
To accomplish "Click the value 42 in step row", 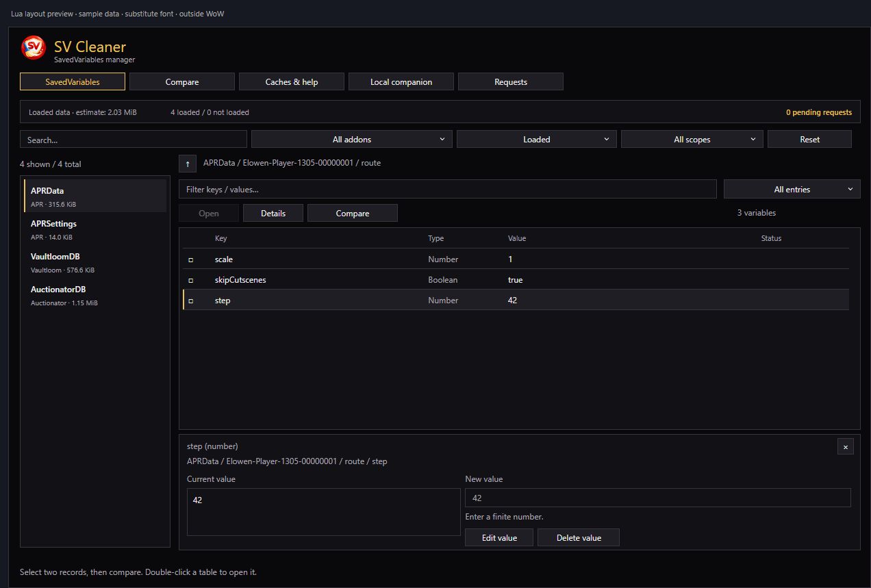I will coord(513,301).
